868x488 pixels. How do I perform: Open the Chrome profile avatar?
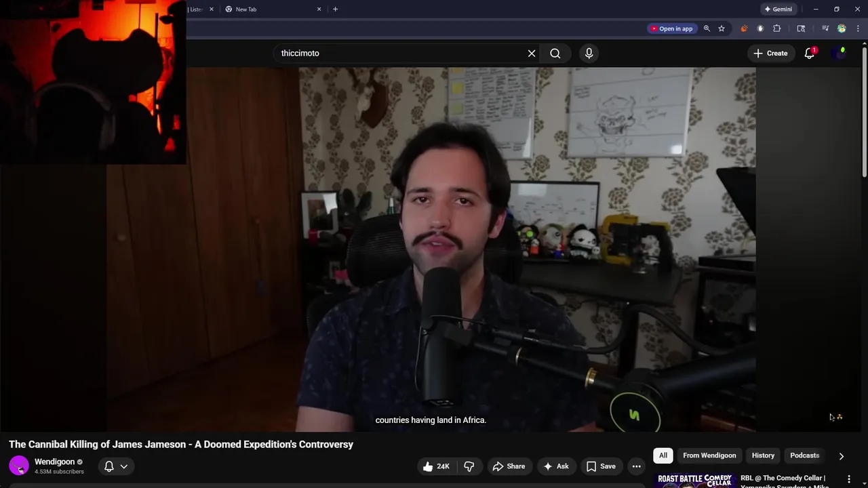[x=842, y=28]
